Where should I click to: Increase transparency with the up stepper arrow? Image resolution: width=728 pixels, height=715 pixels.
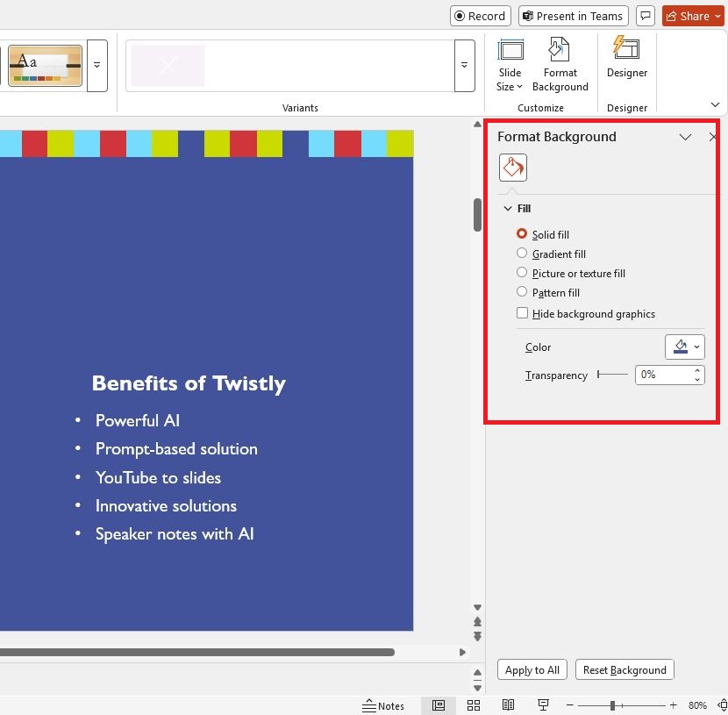coord(697,370)
